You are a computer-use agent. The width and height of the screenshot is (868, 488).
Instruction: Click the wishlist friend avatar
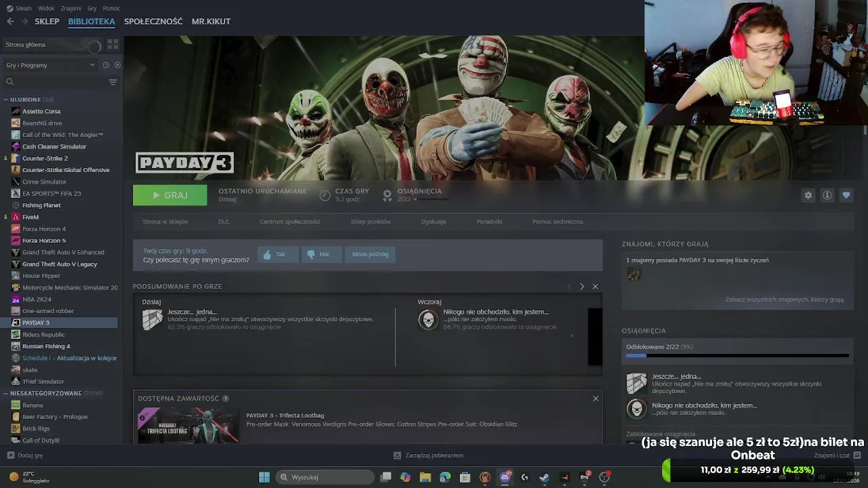pyautogui.click(x=633, y=274)
